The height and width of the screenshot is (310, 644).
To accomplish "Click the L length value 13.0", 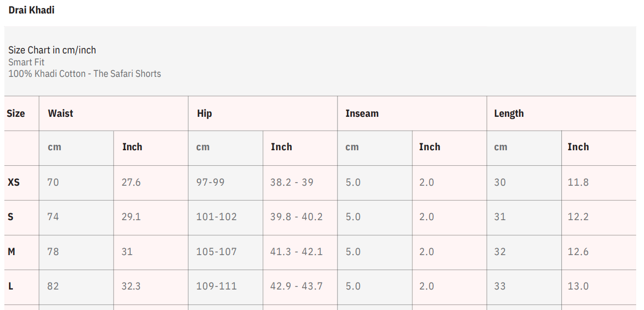I will coord(578,286).
